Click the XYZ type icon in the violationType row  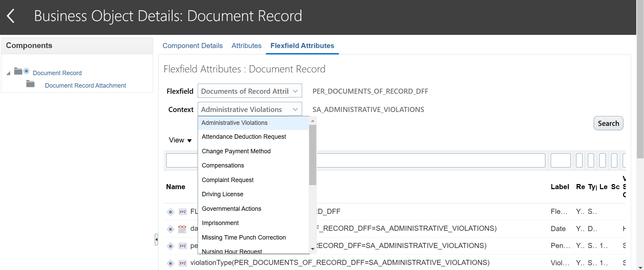(182, 263)
